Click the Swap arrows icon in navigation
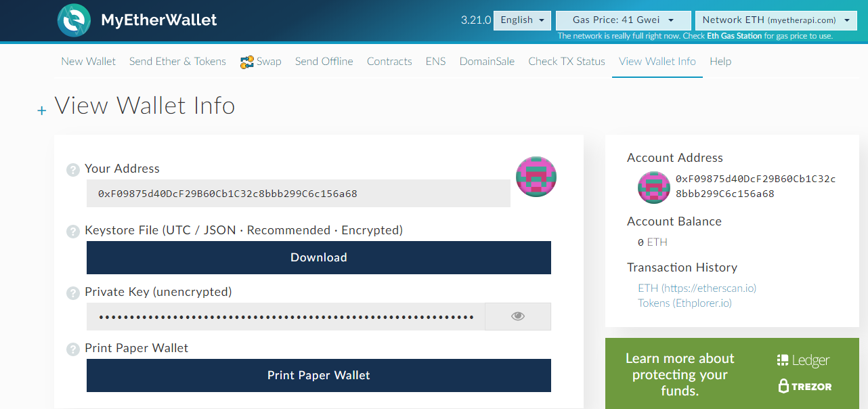 click(x=246, y=62)
